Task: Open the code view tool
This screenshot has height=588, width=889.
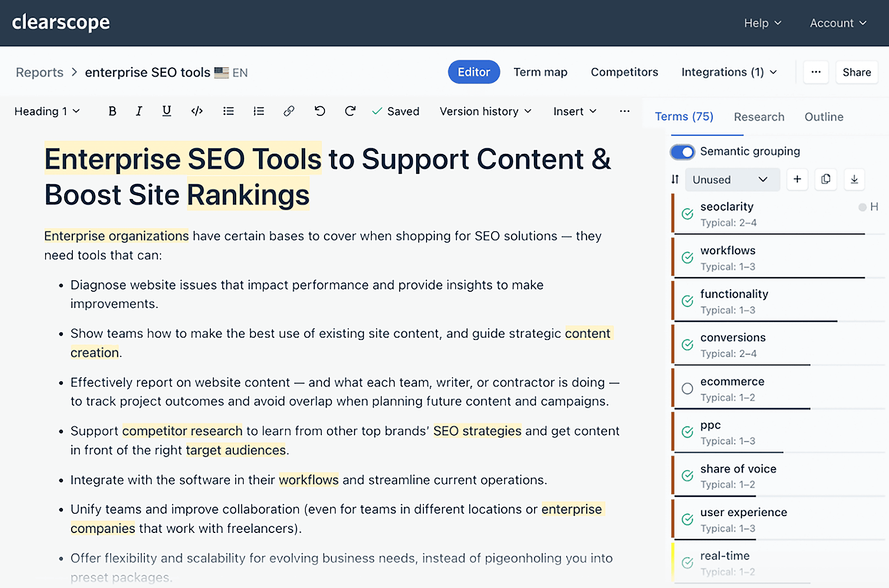Action: [x=197, y=111]
